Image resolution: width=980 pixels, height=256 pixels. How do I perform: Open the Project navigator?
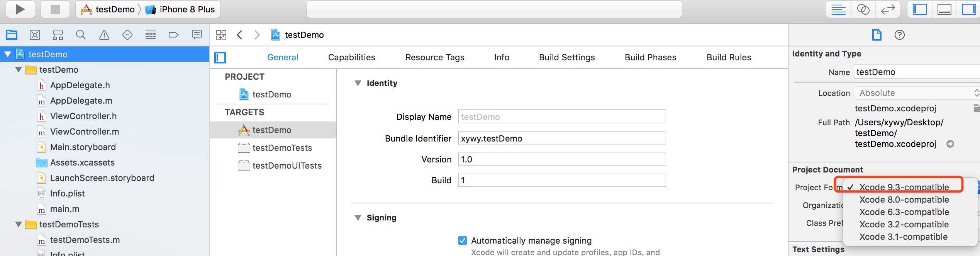click(x=12, y=35)
